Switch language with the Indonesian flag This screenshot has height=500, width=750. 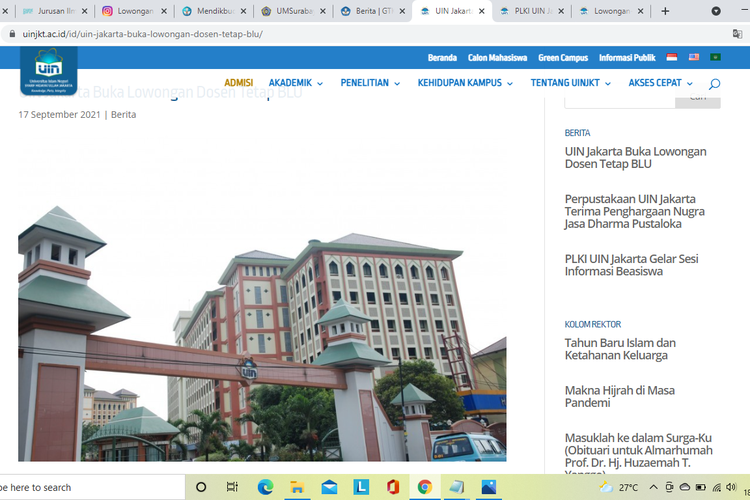672,58
